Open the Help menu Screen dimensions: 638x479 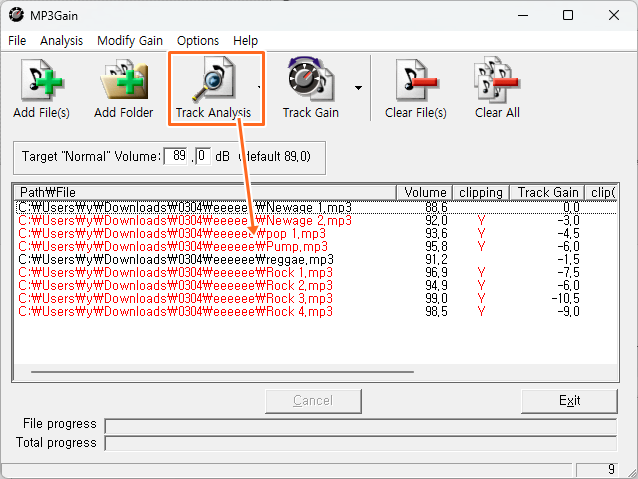(x=245, y=41)
